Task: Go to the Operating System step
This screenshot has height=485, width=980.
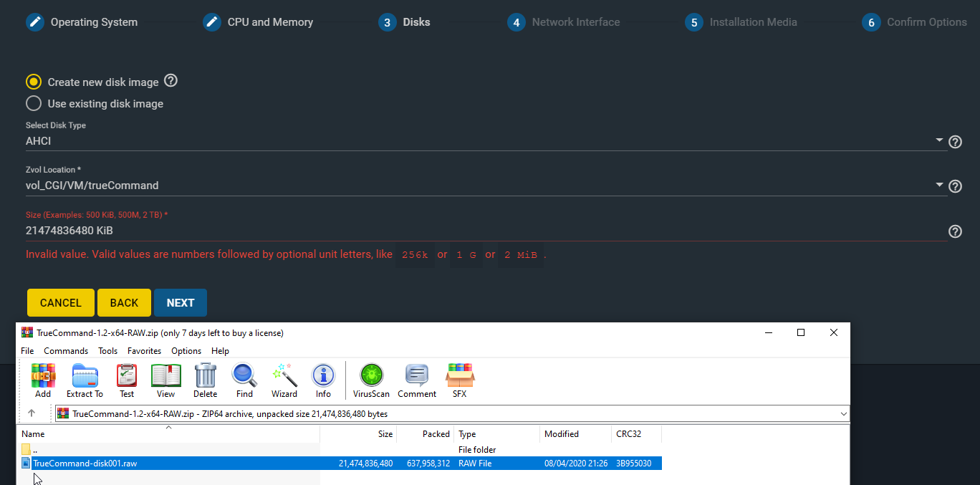Action: (x=94, y=22)
